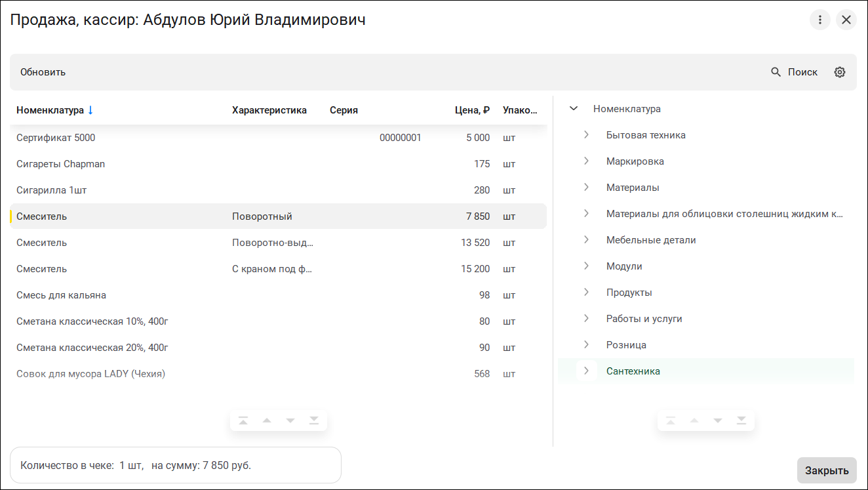This screenshot has width=868, height=490.
Task: Jump to top of category tree
Action: [x=671, y=420]
